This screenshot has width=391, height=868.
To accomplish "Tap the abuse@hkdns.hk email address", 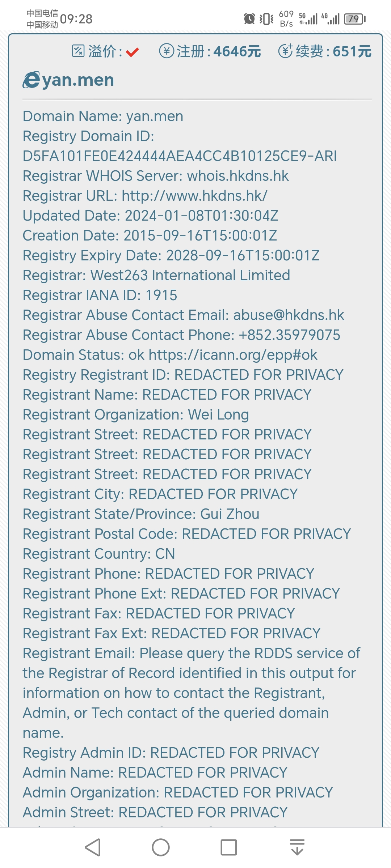I will tap(289, 315).
